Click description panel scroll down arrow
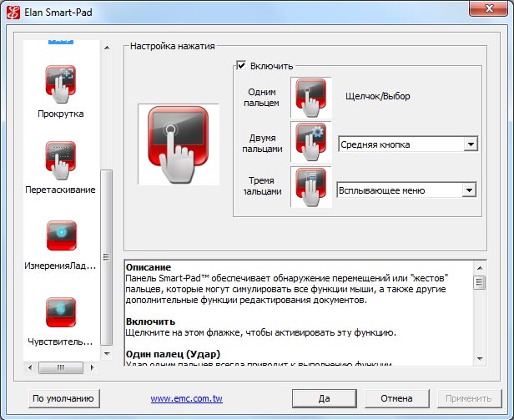 click(480, 358)
